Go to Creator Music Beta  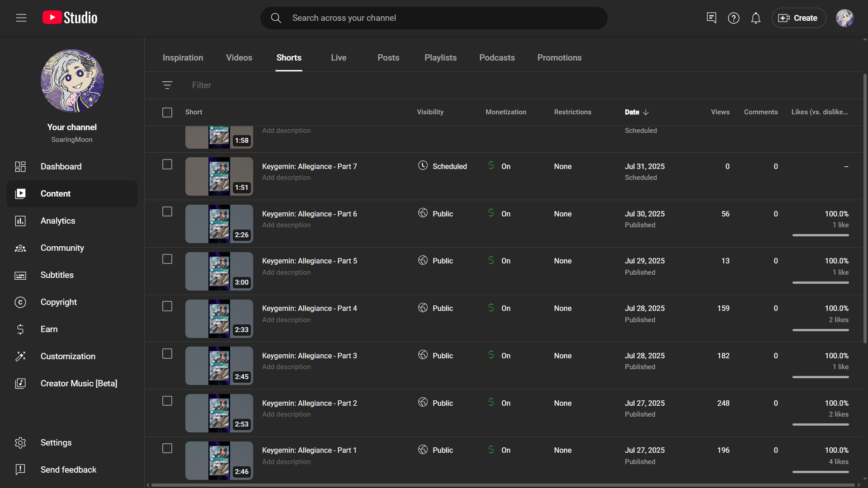(x=79, y=383)
